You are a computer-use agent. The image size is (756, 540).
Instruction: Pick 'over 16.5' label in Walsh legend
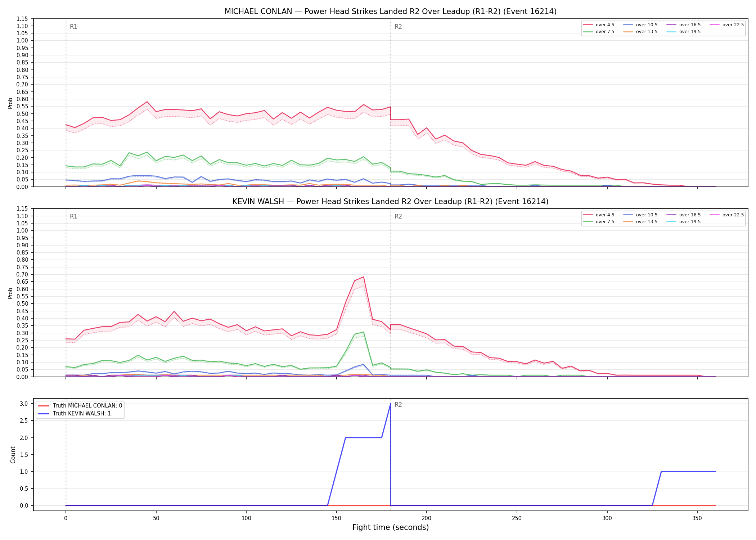tap(690, 215)
